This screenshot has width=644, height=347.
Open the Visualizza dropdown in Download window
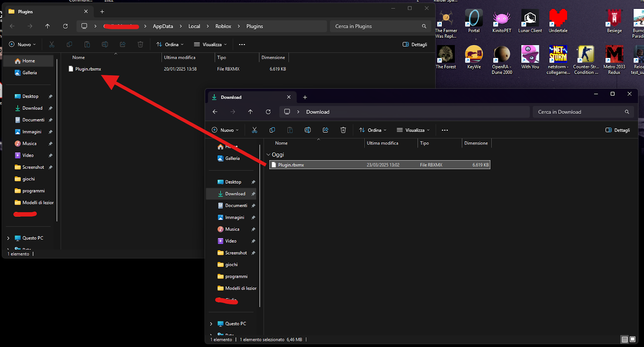tap(413, 130)
